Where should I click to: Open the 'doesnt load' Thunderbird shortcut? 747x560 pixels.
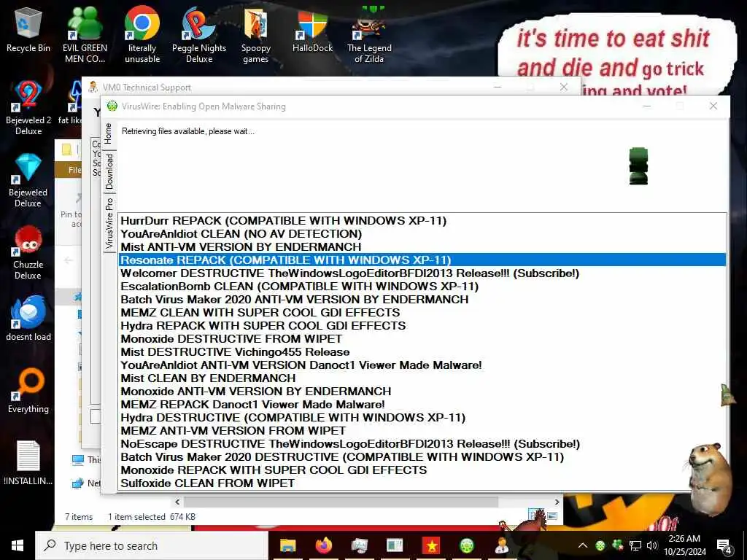tap(28, 318)
